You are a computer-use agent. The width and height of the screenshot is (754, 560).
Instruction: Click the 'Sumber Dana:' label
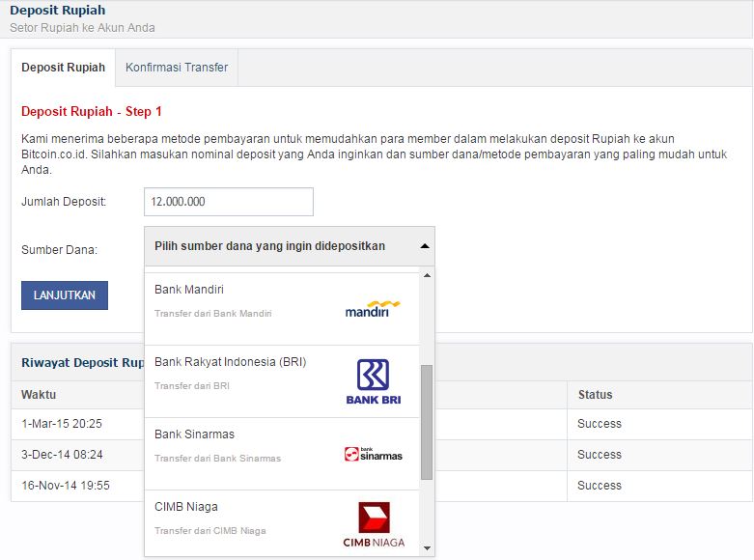59,250
